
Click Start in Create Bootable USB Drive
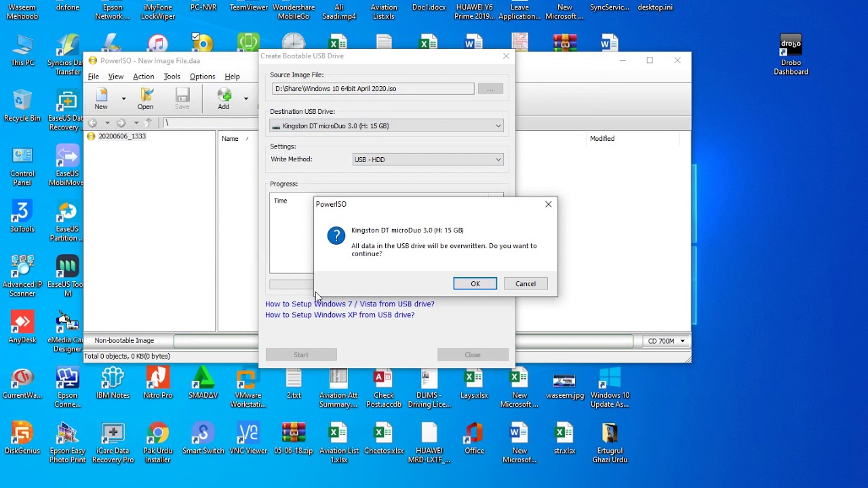coord(301,354)
